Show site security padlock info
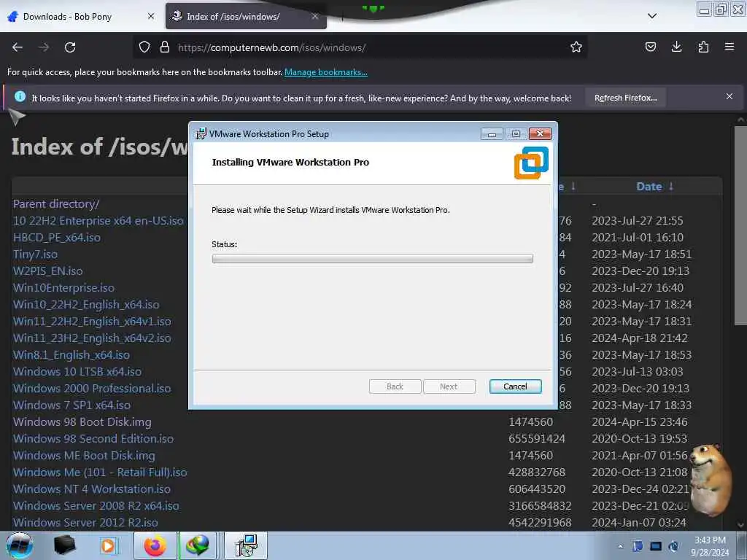Image resolution: width=747 pixels, height=560 pixels. click(x=165, y=47)
